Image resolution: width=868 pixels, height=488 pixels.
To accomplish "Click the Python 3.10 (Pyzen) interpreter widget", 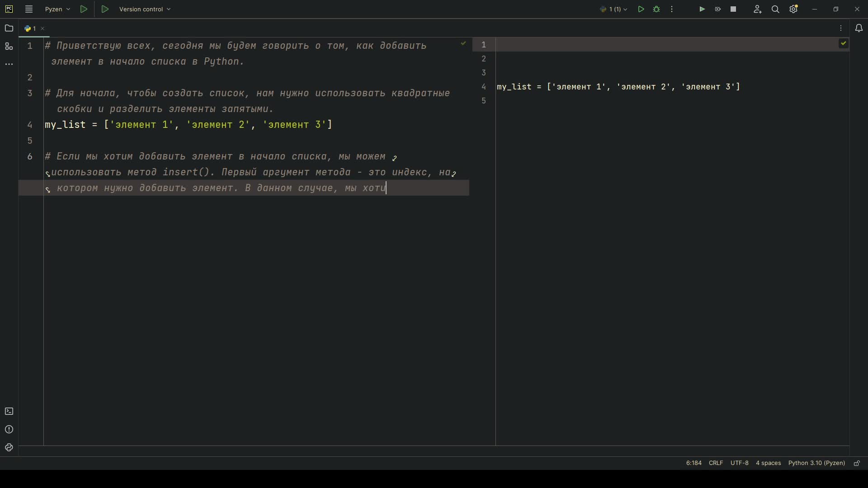I will [816, 463].
